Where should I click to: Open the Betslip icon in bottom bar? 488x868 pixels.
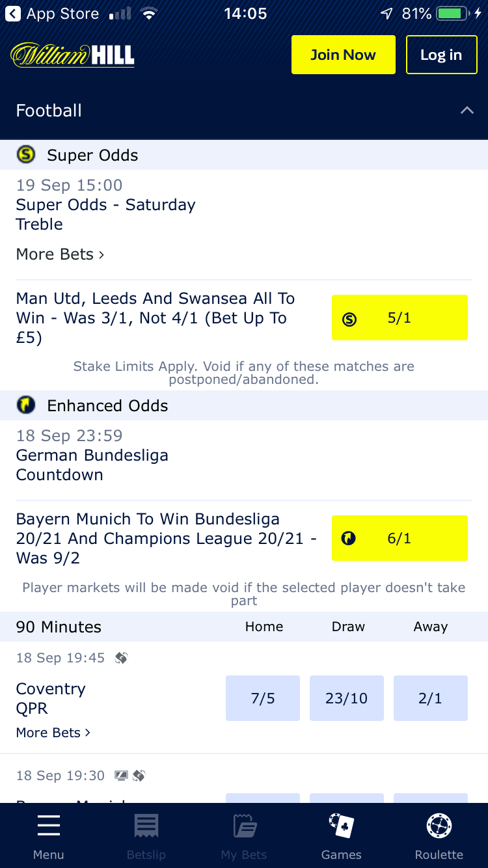click(146, 826)
